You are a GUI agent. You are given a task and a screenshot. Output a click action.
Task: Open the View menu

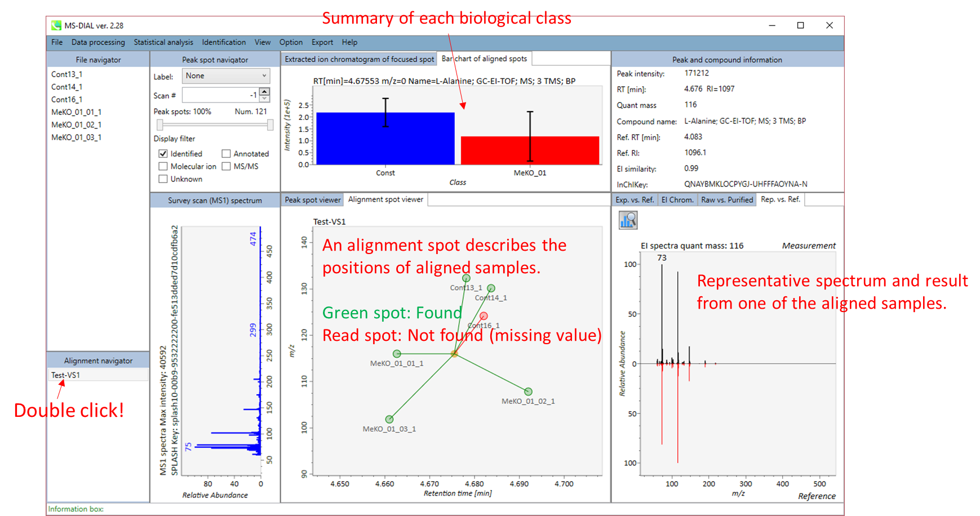pos(263,42)
